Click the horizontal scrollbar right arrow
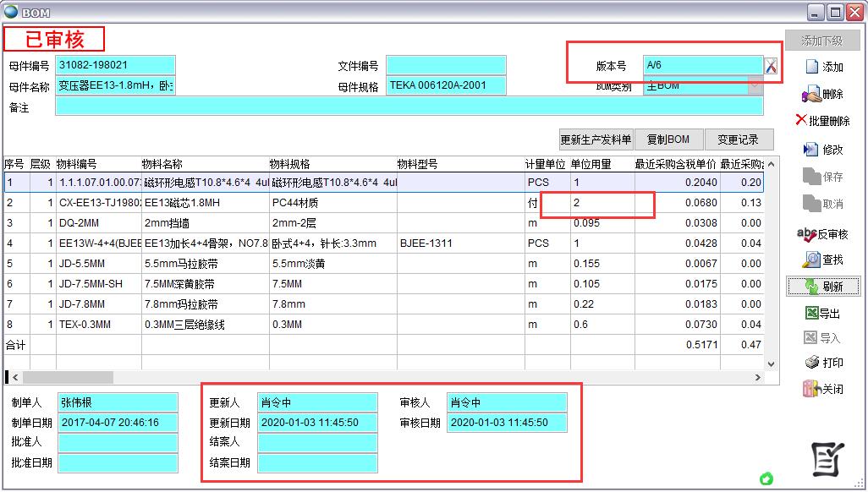This screenshot has height=492, width=868. (x=757, y=377)
